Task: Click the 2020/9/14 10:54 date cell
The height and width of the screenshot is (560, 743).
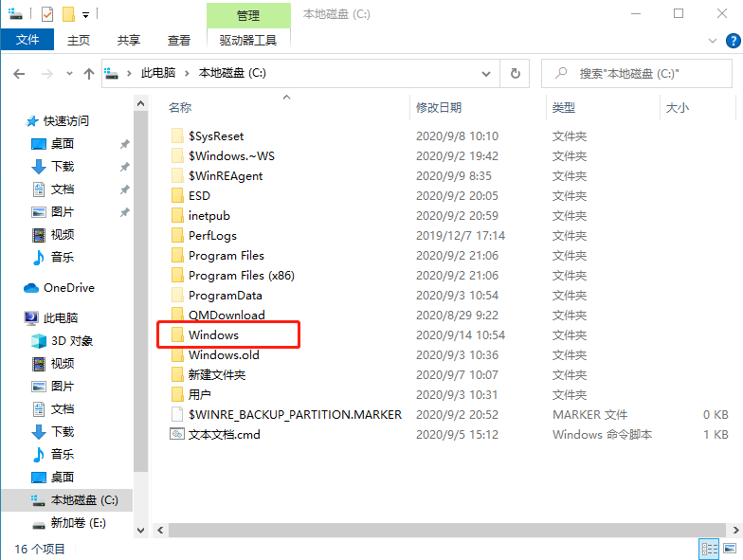Action: [x=461, y=335]
